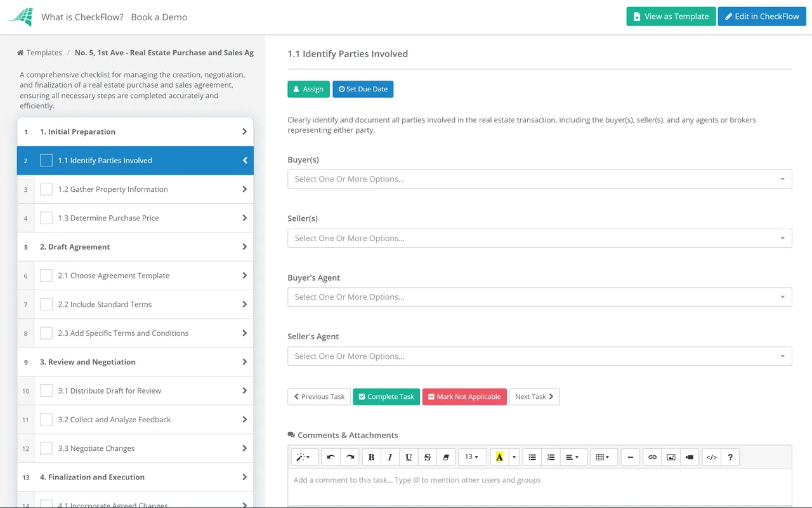Open the Seller's Agent select dropdown
Screen dimensions: 812x508
pos(540,356)
